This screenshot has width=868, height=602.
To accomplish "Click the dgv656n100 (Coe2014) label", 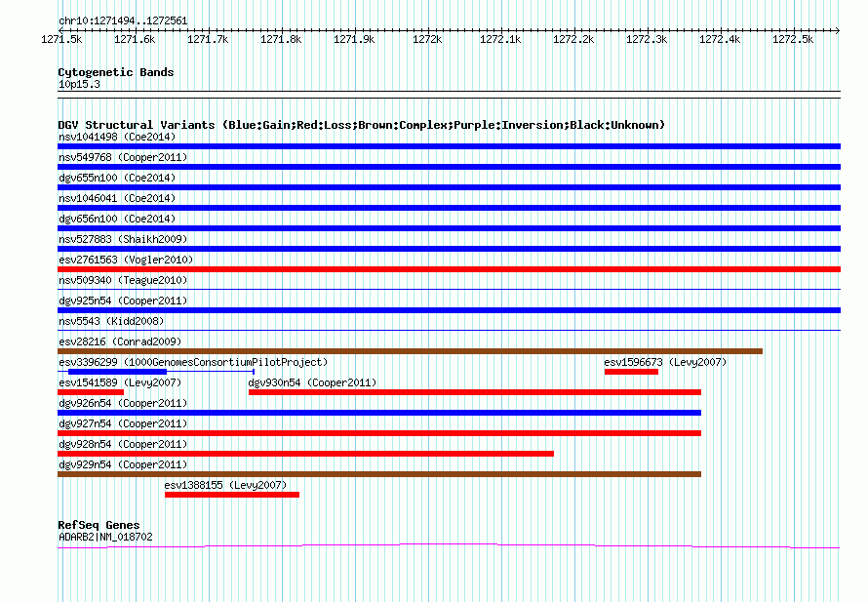I will [117, 219].
